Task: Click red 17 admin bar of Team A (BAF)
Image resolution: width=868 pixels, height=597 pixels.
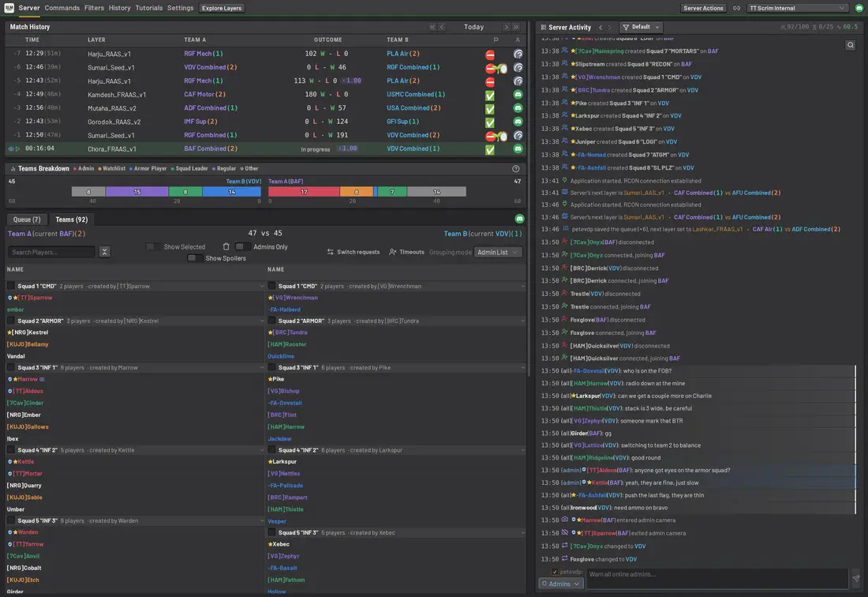Action: pos(303,192)
